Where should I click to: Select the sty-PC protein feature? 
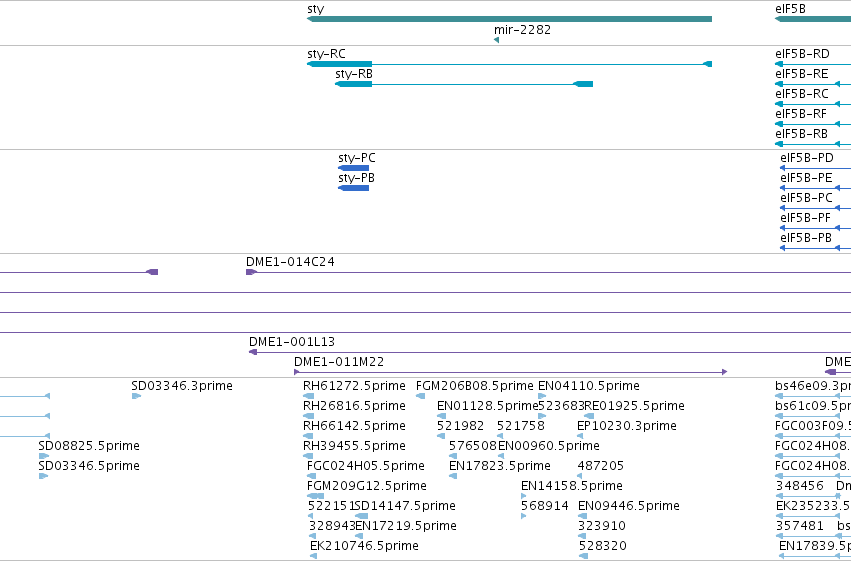pos(353,168)
